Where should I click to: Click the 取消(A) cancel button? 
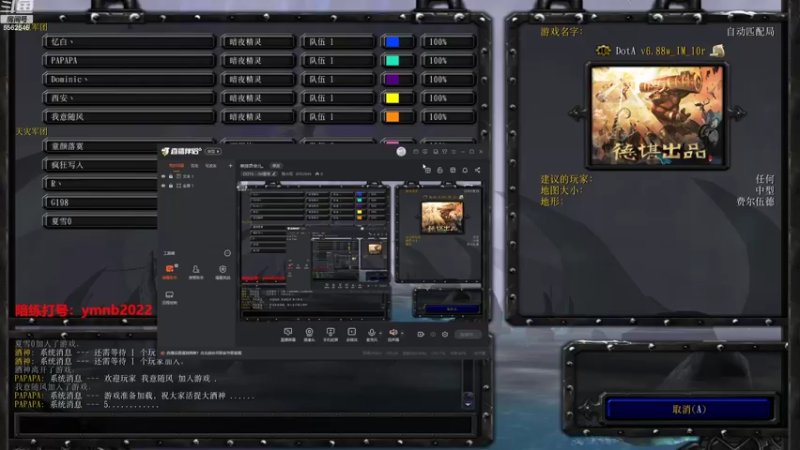click(689, 409)
